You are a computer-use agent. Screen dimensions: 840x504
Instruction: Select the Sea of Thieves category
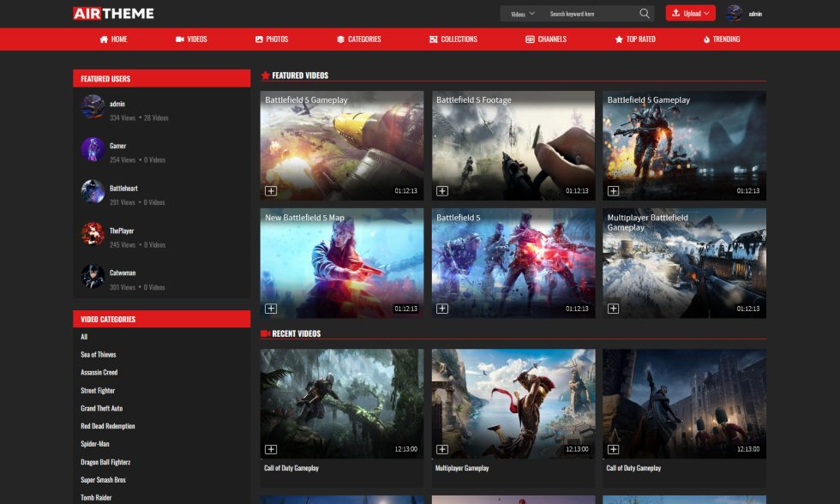pyautogui.click(x=99, y=355)
